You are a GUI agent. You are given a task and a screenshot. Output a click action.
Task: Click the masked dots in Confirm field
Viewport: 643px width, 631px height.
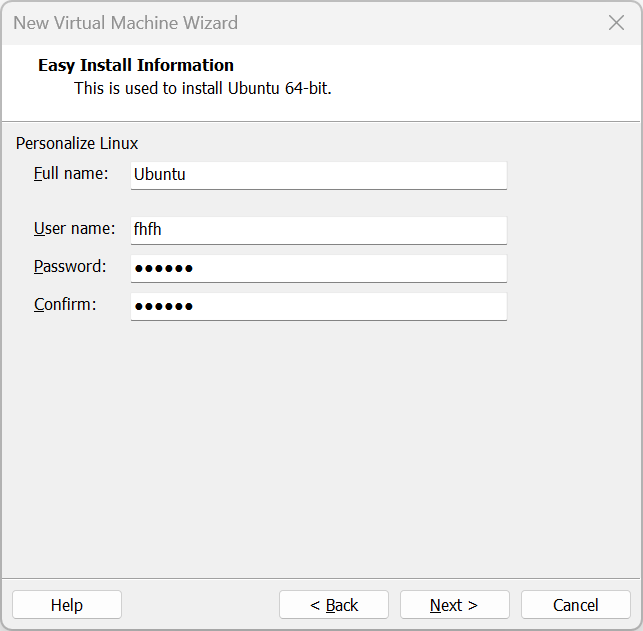pyautogui.click(x=163, y=306)
